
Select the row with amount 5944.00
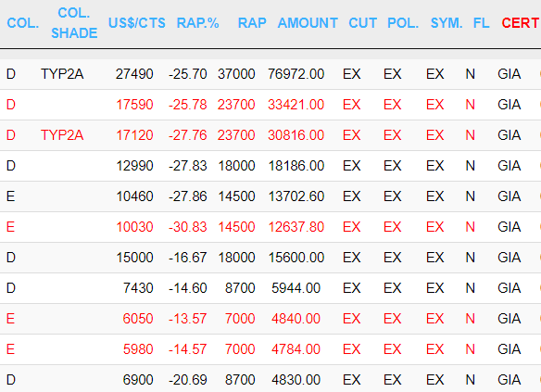pyautogui.click(x=270, y=288)
